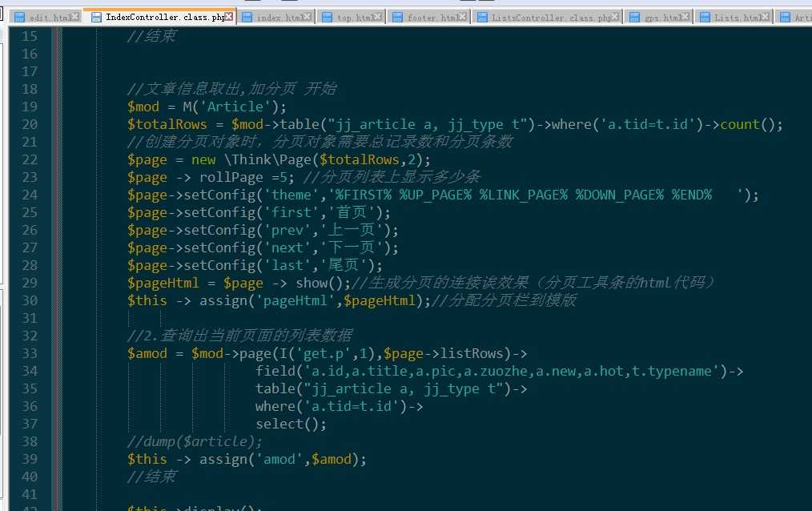Screen dimensions: 812x511
Task: Click '$totalRows' at start of line 20
Action: point(167,125)
